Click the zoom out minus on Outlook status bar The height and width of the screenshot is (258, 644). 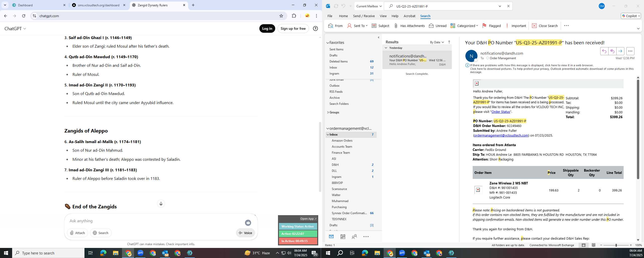(601, 245)
